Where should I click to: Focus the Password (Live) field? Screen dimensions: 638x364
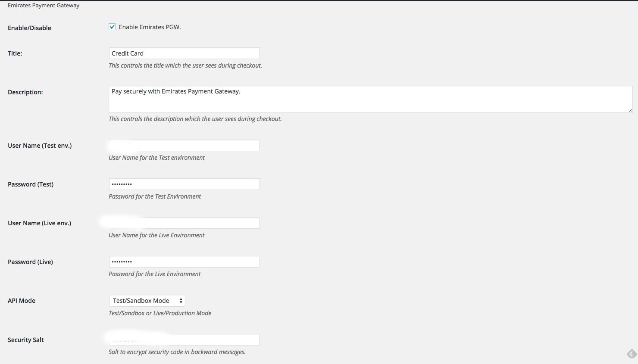[184, 262]
